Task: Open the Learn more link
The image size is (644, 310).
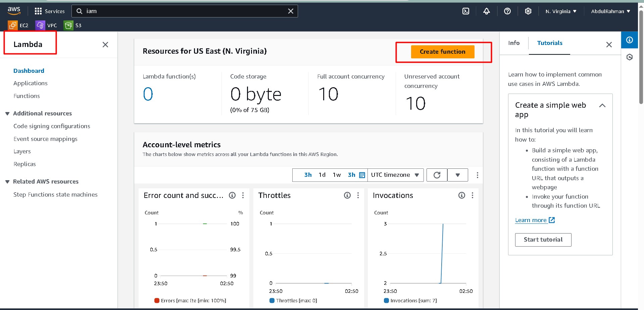Action: (535, 220)
